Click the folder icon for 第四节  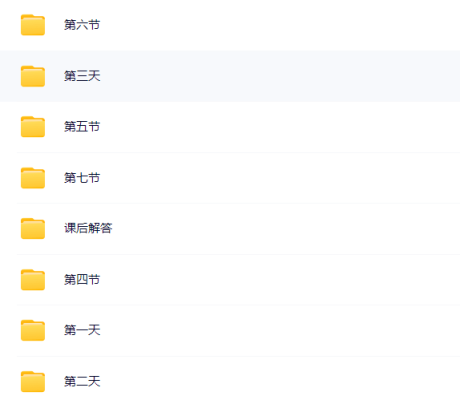[x=33, y=280]
